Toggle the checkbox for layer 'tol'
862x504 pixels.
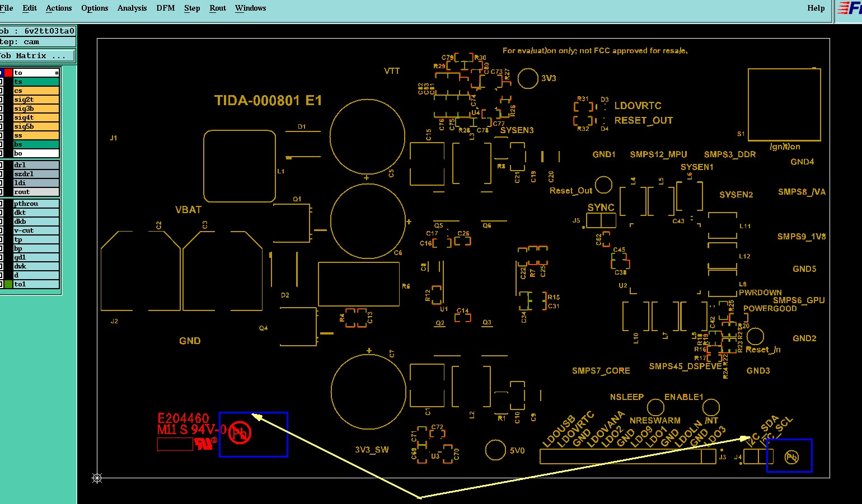click(2, 284)
